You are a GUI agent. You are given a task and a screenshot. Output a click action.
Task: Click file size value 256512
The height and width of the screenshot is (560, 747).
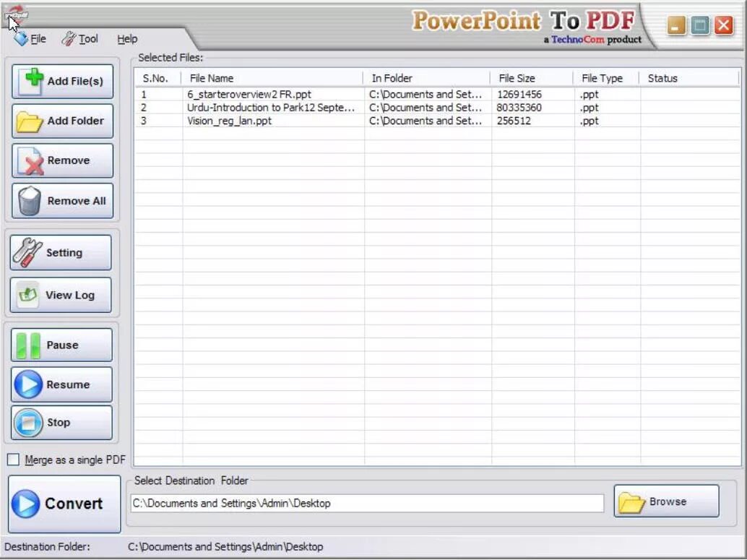514,121
